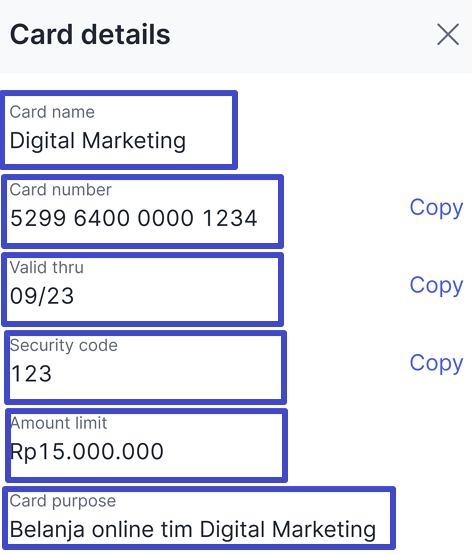Select the Security code label
This screenshot has width=472, height=555.
[64, 345]
